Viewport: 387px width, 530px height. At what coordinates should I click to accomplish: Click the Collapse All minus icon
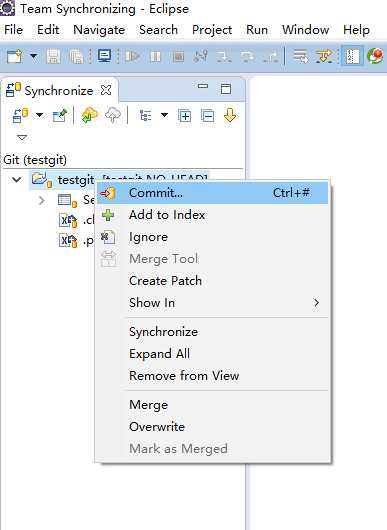coord(208,116)
